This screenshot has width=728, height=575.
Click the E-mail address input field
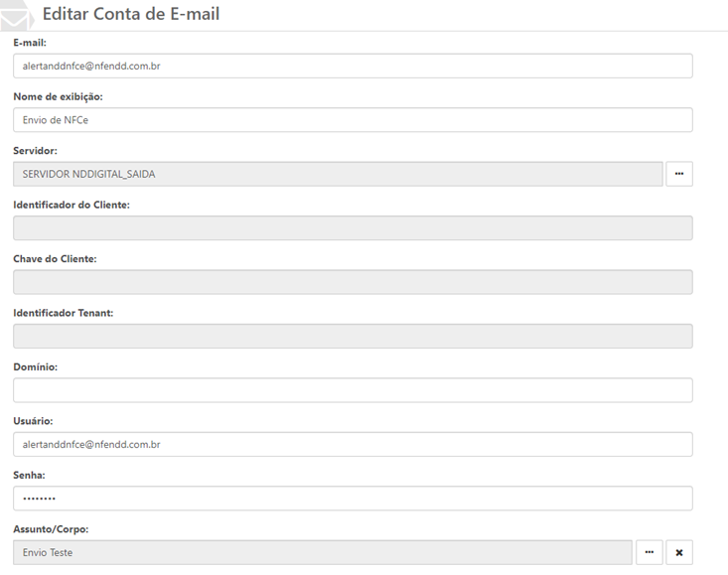pos(353,66)
